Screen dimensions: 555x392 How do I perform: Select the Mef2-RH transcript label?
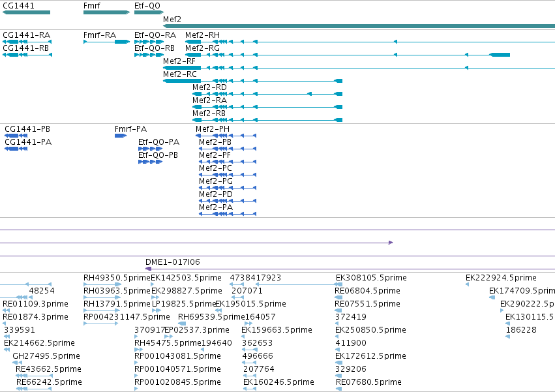pyautogui.click(x=202, y=35)
